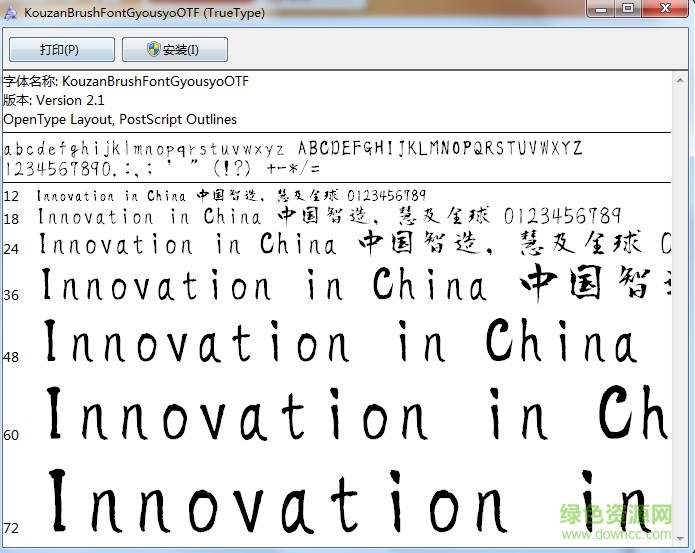Click the size 18 sample label
This screenshot has width=695, height=553.
click(x=11, y=219)
